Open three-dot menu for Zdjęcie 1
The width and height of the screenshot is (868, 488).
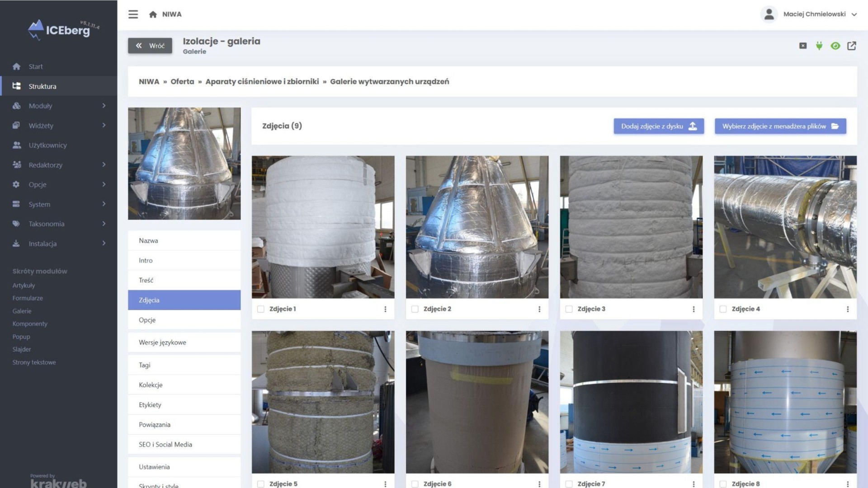385,309
